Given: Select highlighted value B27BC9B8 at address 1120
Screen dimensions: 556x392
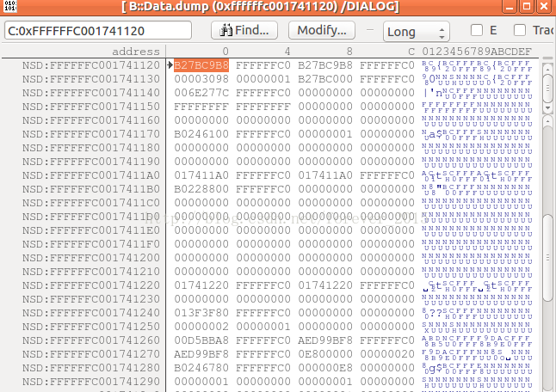Looking at the screenshot, I should point(201,65).
